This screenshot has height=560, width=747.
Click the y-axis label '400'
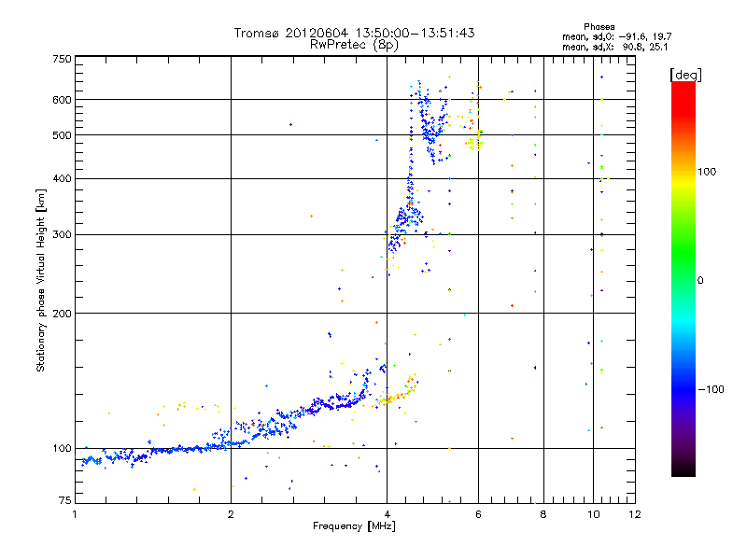[x=62, y=178]
